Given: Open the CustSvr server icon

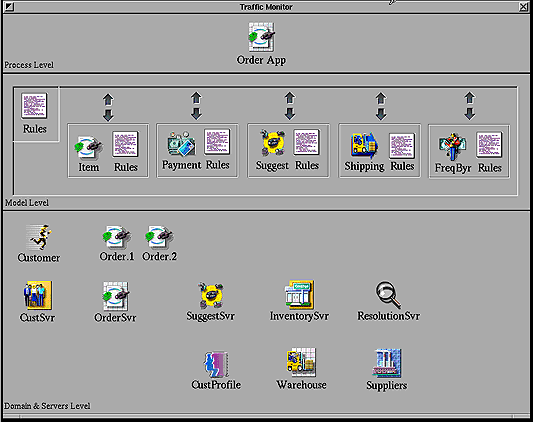Looking at the screenshot, I should [37, 295].
